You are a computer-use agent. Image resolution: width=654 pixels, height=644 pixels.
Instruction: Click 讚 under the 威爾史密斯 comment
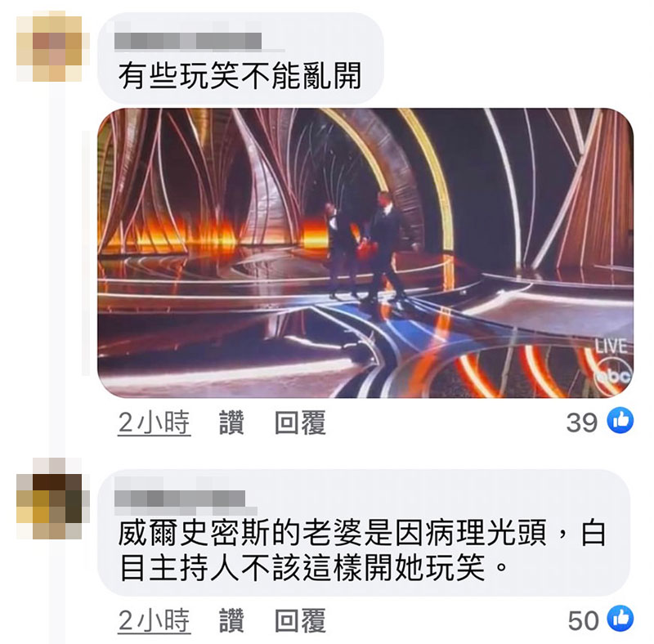click(231, 620)
